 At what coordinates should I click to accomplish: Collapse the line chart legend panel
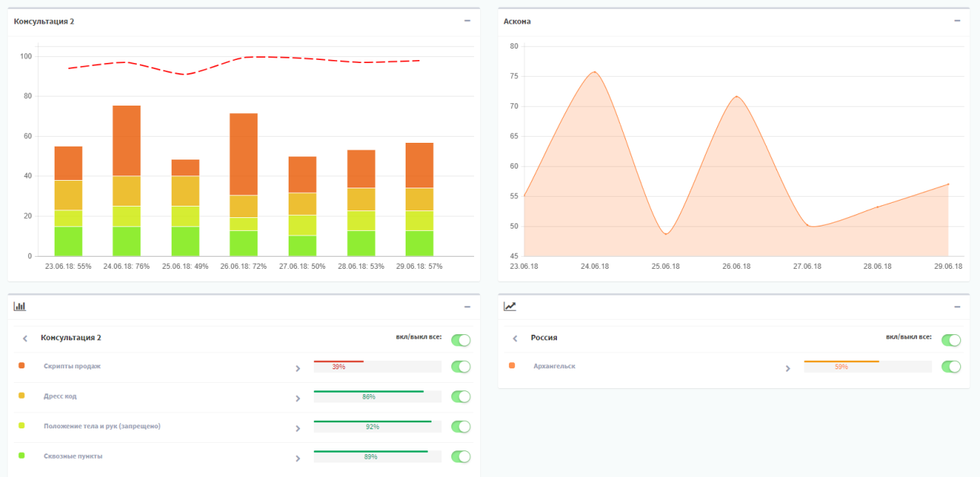pyautogui.click(x=957, y=307)
